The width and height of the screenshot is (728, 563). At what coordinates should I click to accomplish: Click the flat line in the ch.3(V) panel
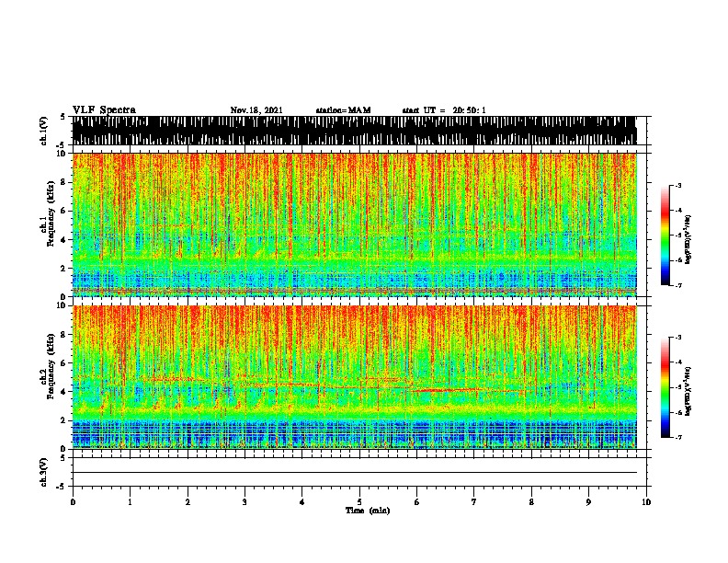pyautogui.click(x=355, y=473)
